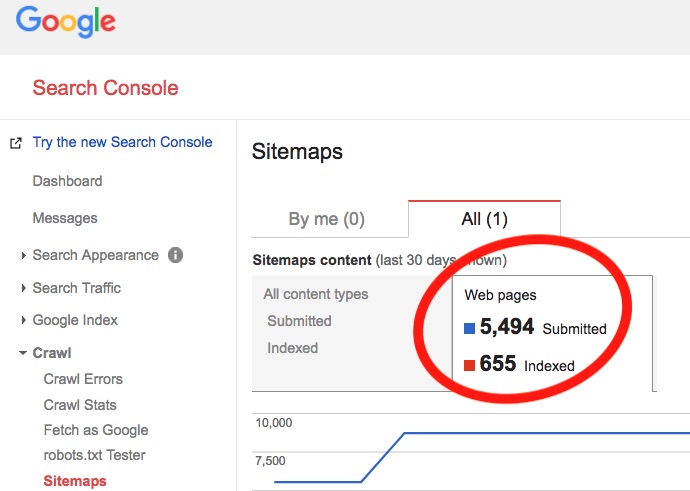Click the 7,500 chart axis label

coord(271,461)
